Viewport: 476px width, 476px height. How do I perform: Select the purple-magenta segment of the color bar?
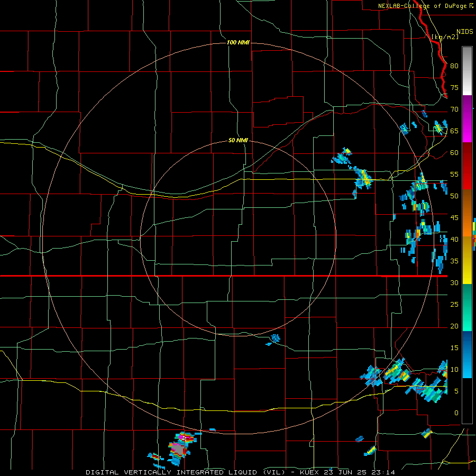coord(467,118)
